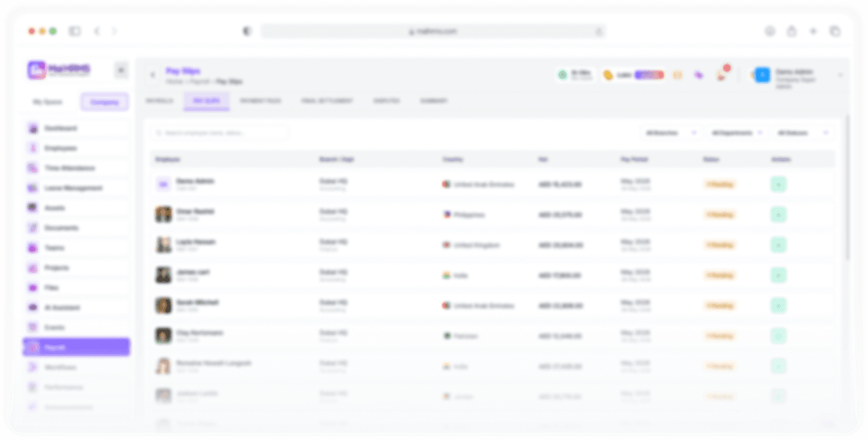868x440 pixels.
Task: Click Philippines in Omar Rashid row
Action: [469, 214]
